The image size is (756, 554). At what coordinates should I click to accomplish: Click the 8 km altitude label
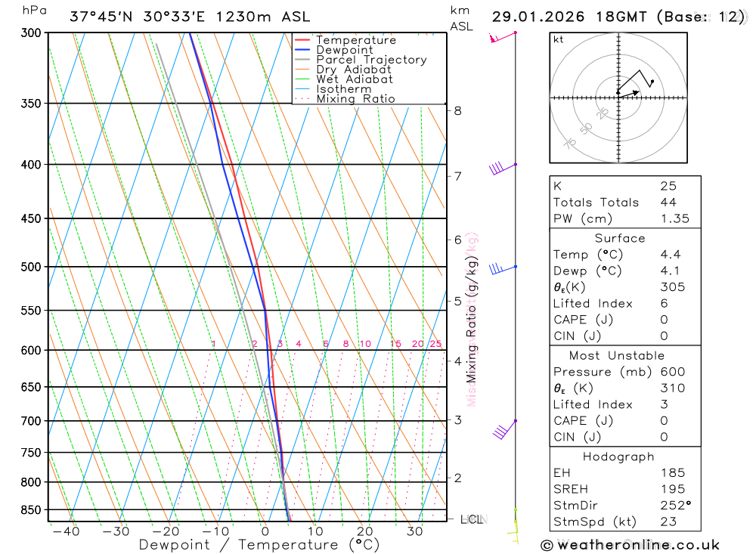coord(457,111)
